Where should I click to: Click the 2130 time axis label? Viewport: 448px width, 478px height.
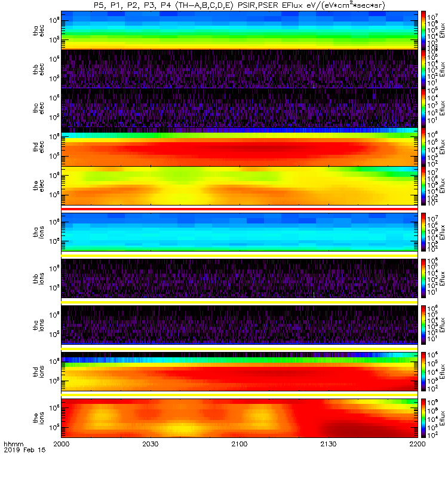click(x=328, y=444)
